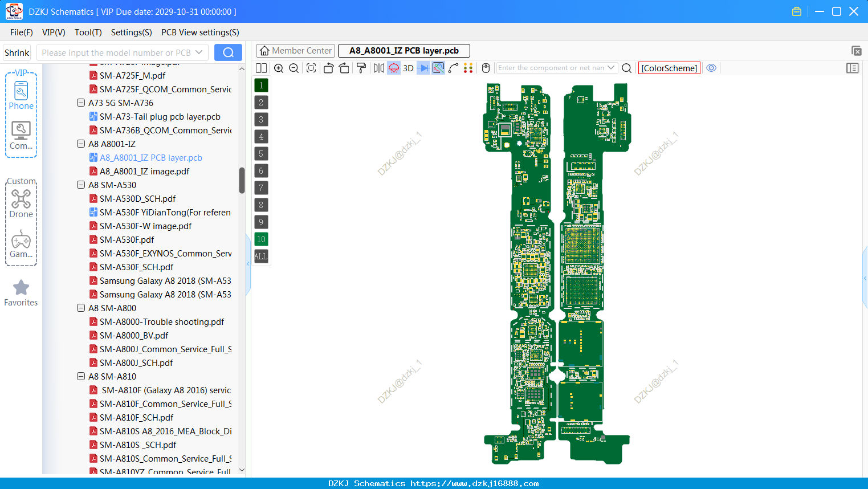This screenshot has height=489, width=868.
Task: Click the tree scroll up arrow
Action: click(242, 68)
